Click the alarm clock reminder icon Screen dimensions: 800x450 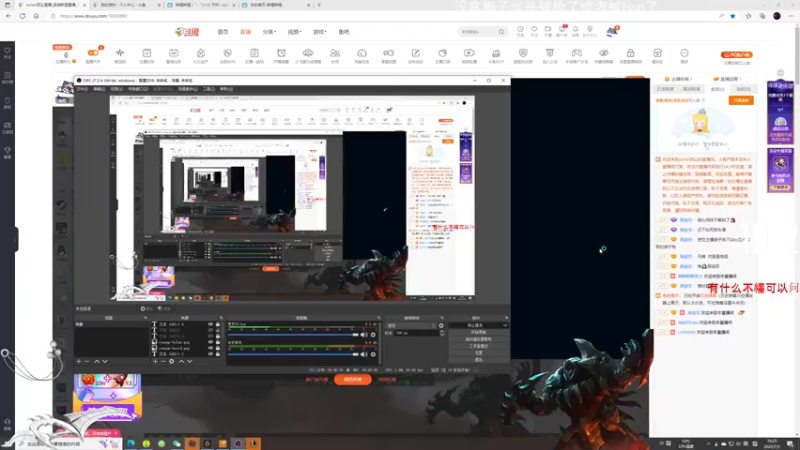281,53
